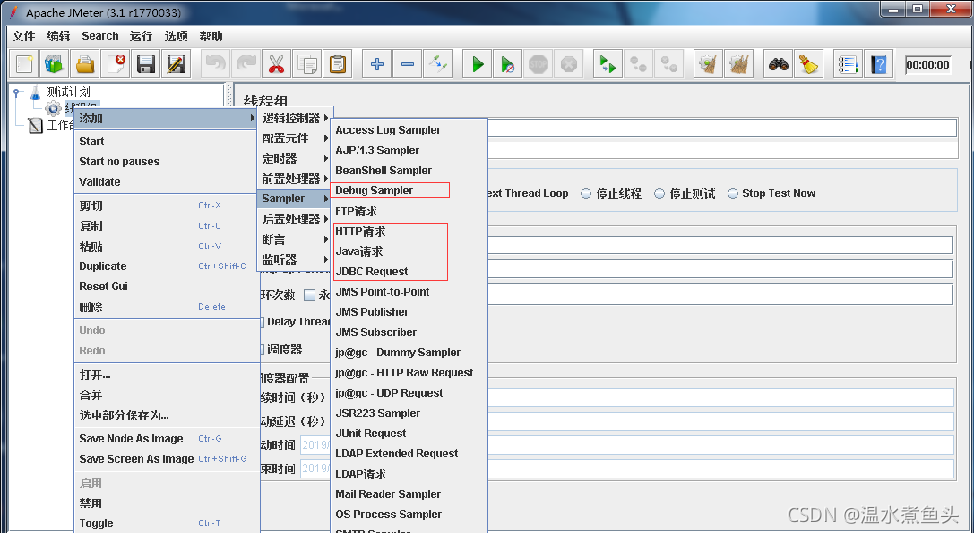The height and width of the screenshot is (533, 974).
Task: Click Duplicate in the context menu
Action: click(x=102, y=266)
